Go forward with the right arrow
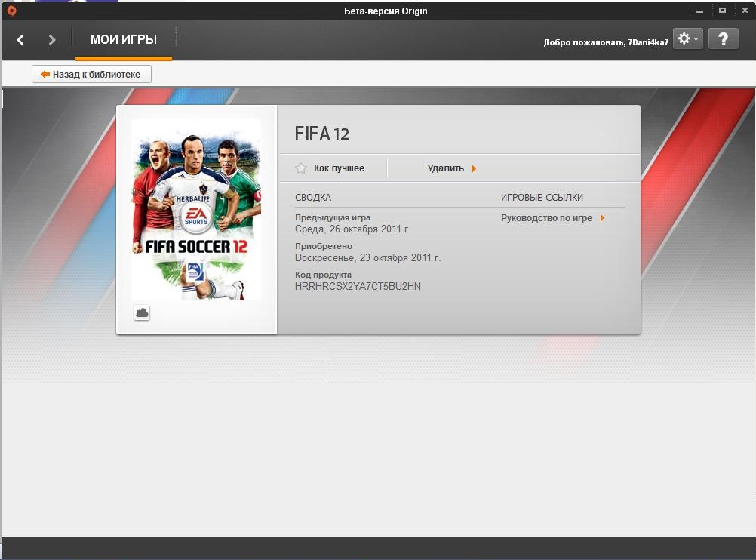Viewport: 756px width, 560px height. 51,39
